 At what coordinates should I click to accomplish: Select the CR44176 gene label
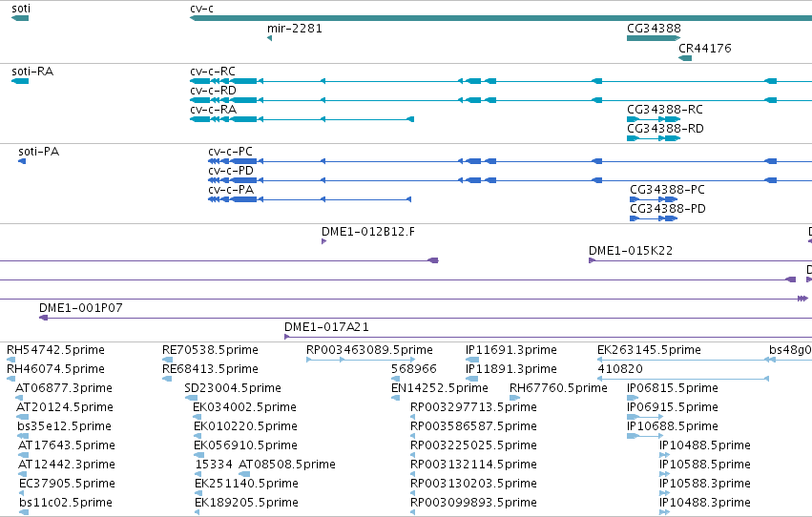click(x=705, y=48)
